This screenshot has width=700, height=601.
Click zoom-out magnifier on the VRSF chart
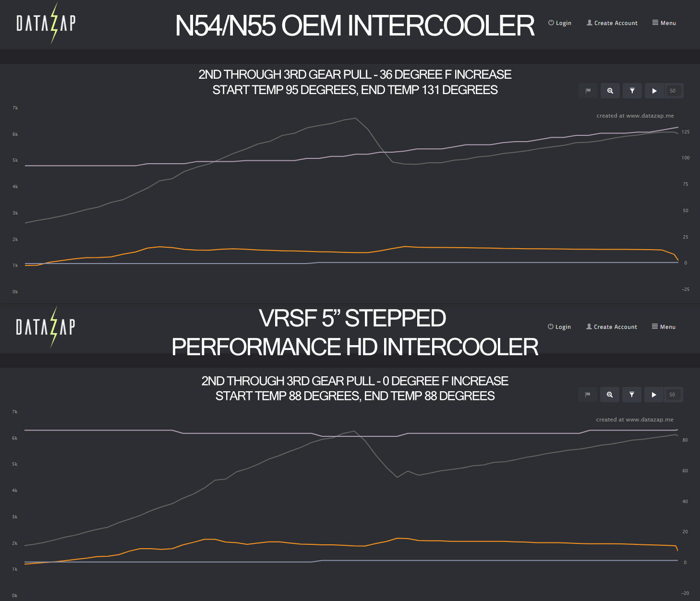pyautogui.click(x=610, y=395)
